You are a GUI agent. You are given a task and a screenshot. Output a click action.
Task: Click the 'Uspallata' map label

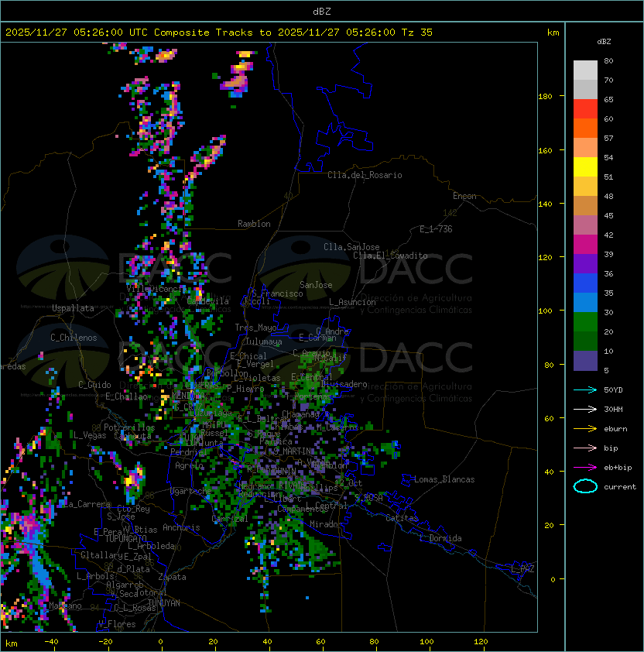click(74, 308)
